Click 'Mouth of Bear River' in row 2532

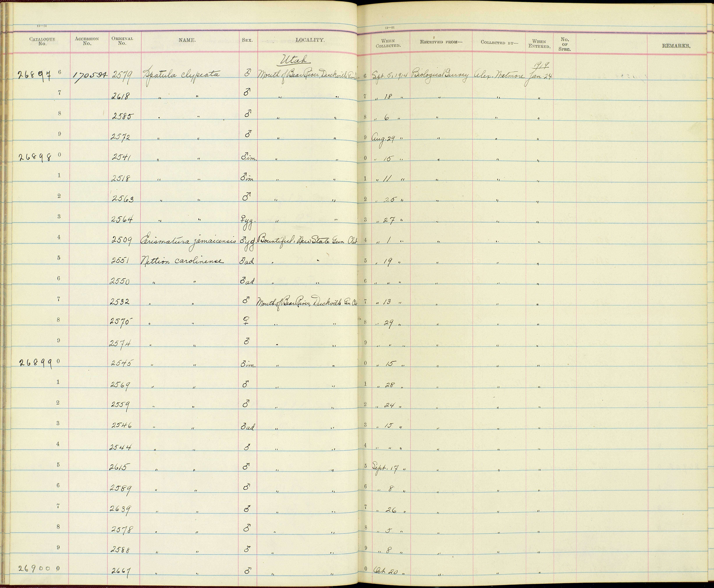click(x=308, y=302)
